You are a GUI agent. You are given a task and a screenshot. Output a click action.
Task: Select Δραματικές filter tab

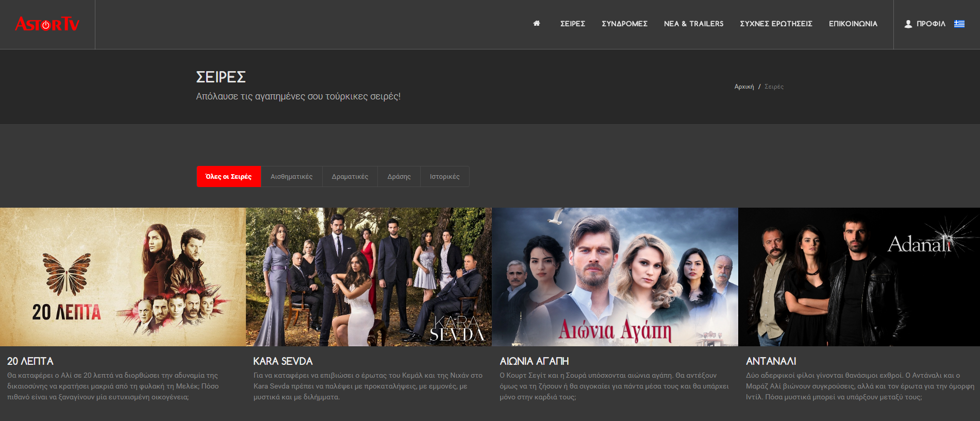(350, 176)
